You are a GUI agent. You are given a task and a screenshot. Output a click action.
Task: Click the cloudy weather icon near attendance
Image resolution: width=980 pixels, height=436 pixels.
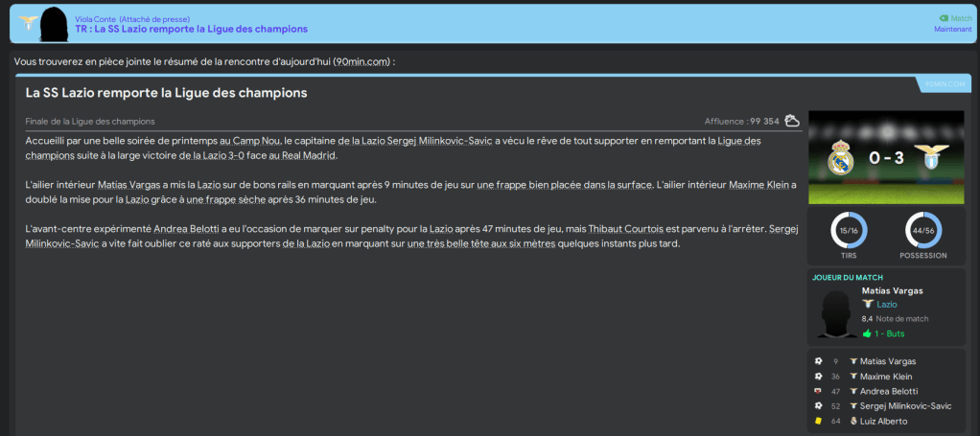point(792,121)
